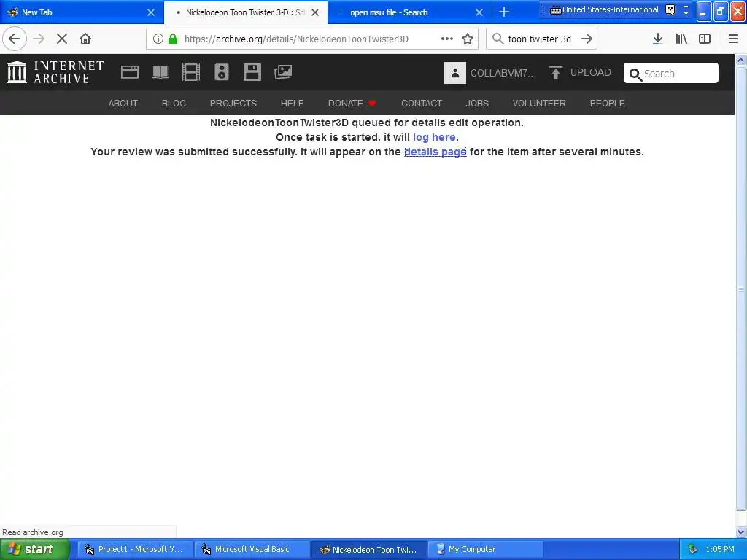Bookmark this page with the star icon

point(468,39)
